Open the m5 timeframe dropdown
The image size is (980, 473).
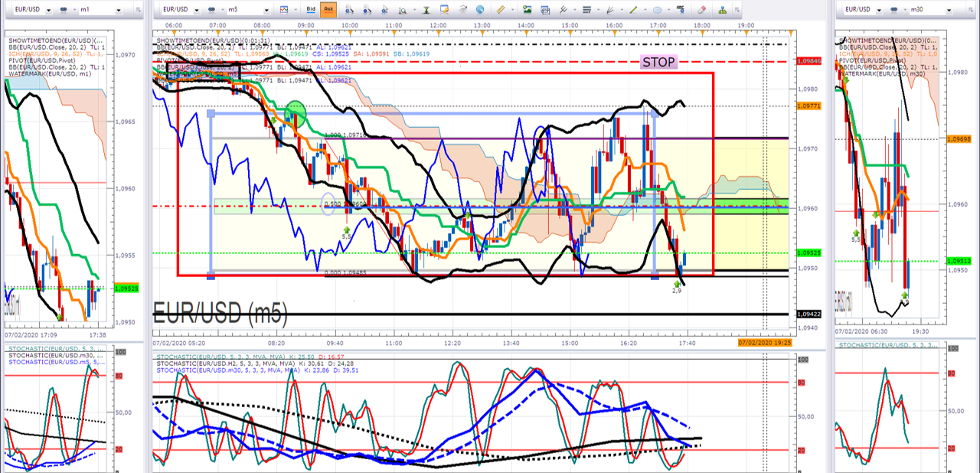pyautogui.click(x=266, y=10)
